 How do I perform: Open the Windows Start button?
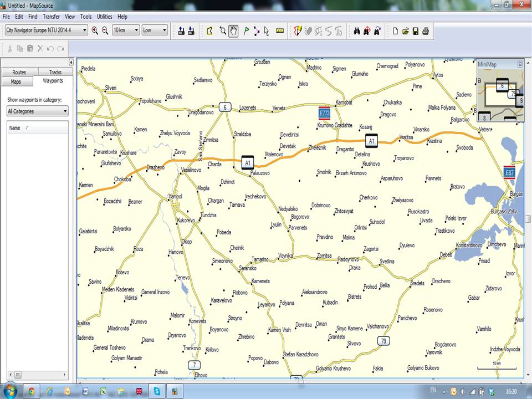tap(9, 391)
